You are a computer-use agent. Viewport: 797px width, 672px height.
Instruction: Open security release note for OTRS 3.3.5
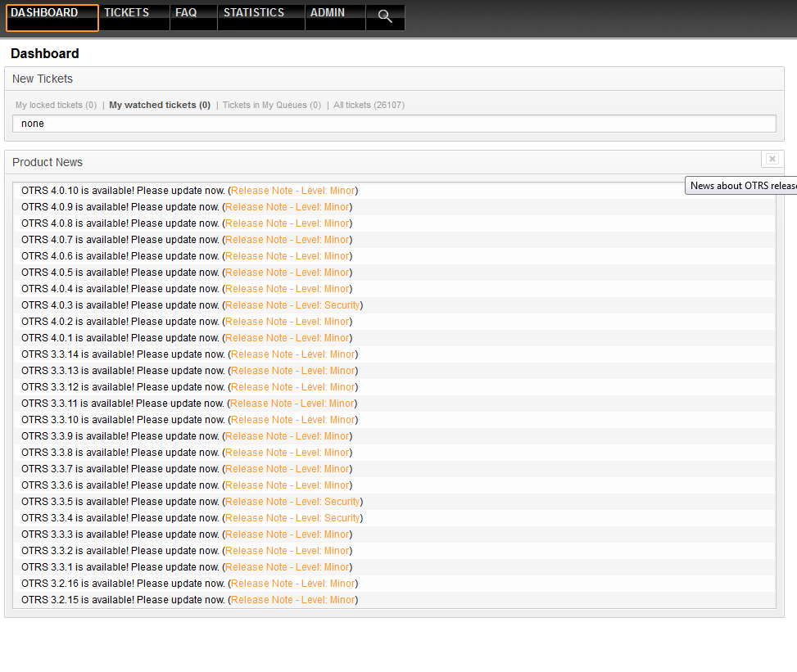(292, 501)
